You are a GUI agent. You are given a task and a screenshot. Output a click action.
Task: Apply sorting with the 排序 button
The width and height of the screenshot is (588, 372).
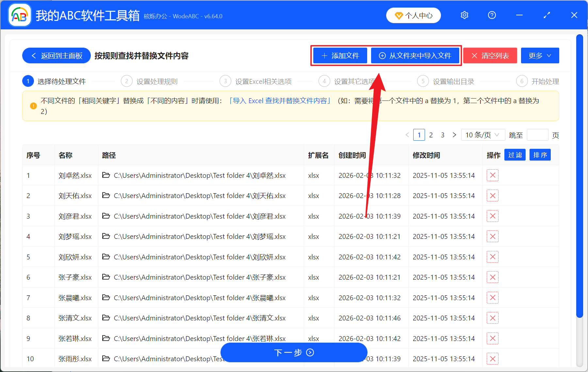coord(540,155)
